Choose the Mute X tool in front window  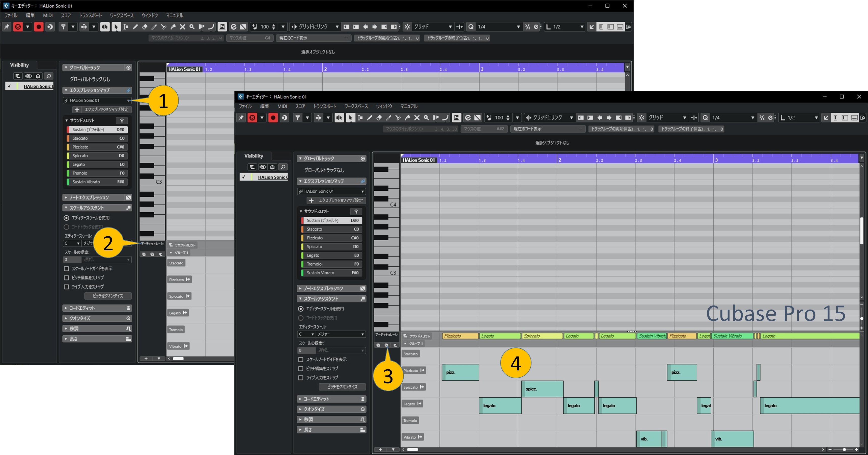point(417,118)
